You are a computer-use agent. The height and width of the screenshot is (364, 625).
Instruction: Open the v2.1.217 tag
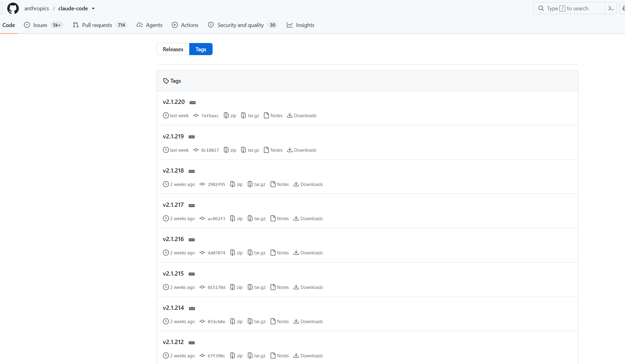coord(173,205)
